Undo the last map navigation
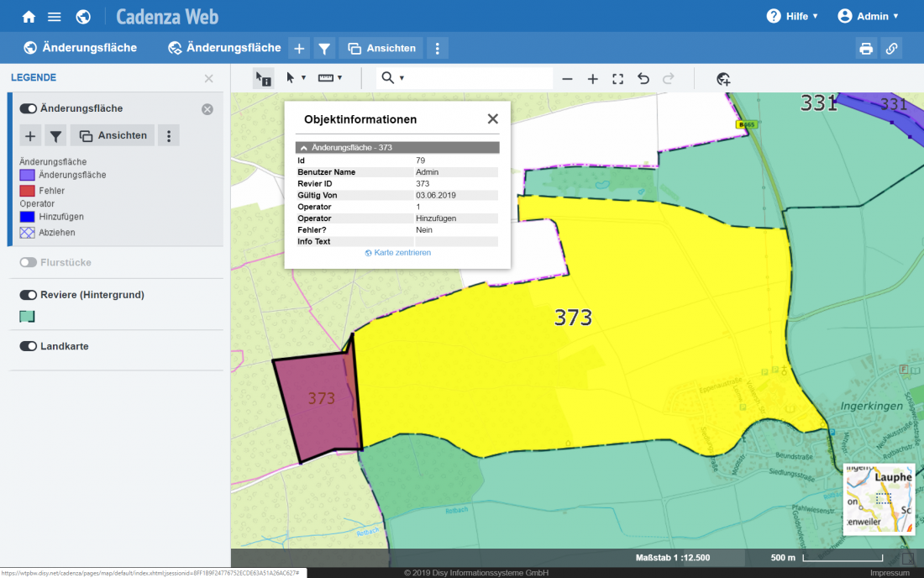Screen dimensions: 924x578 [643, 79]
